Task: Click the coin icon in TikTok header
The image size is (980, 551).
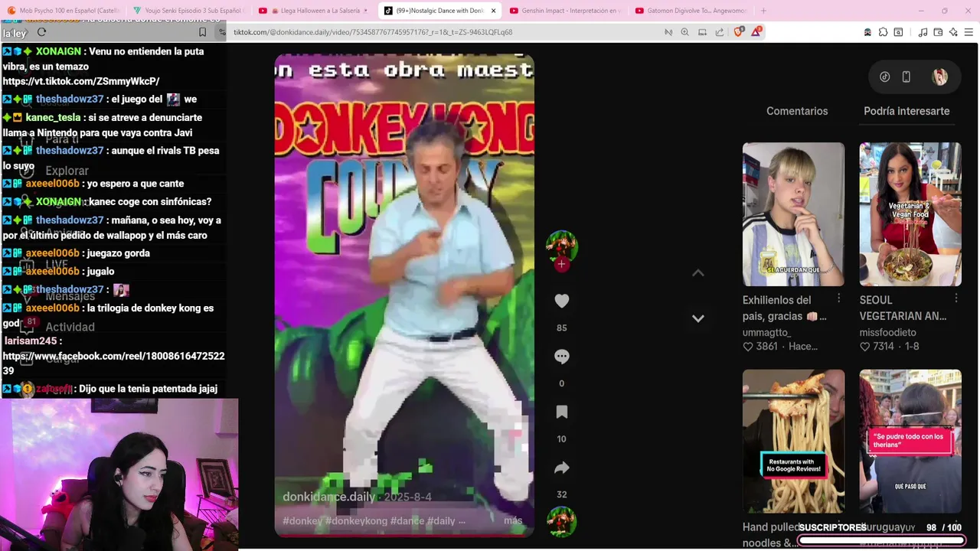Action: click(884, 77)
